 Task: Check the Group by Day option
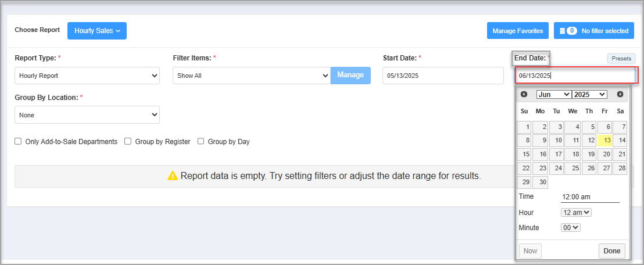click(201, 141)
